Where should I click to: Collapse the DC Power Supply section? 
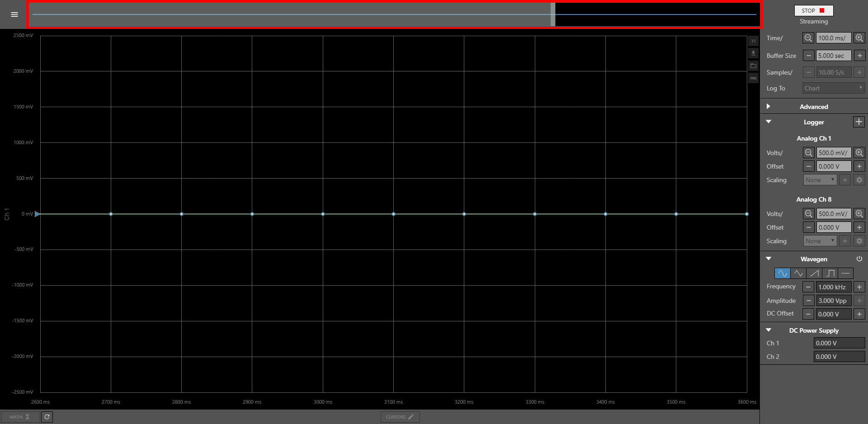(x=768, y=330)
